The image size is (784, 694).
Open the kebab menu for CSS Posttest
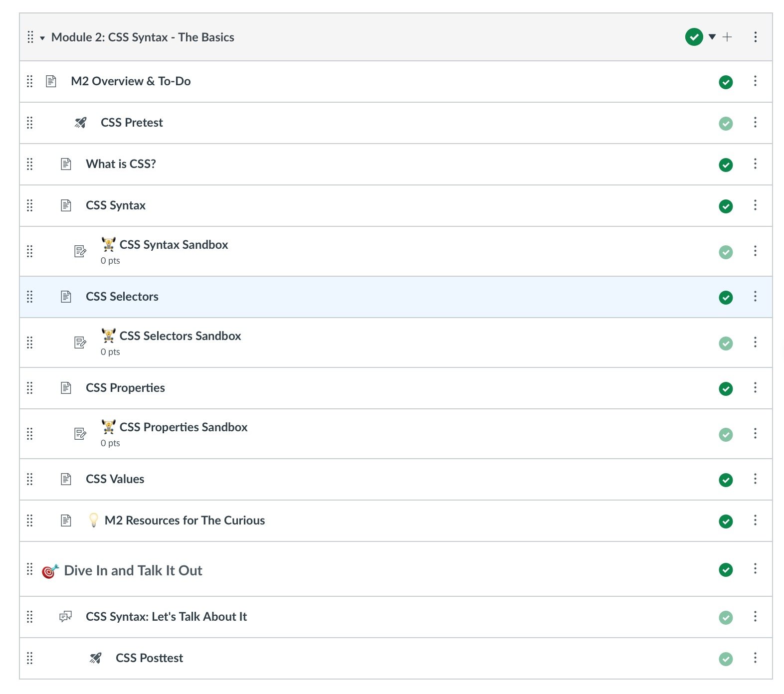point(755,658)
